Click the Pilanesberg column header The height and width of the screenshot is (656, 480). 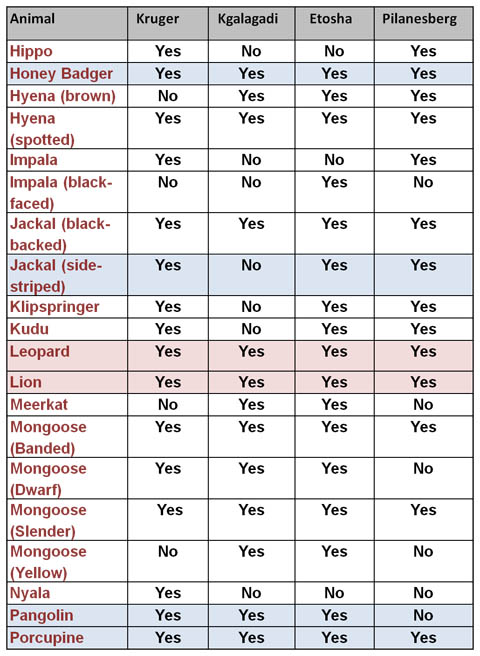[x=419, y=19]
